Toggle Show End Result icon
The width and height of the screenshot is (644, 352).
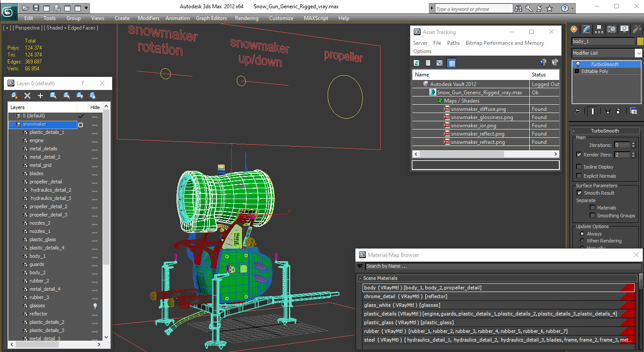[593, 111]
